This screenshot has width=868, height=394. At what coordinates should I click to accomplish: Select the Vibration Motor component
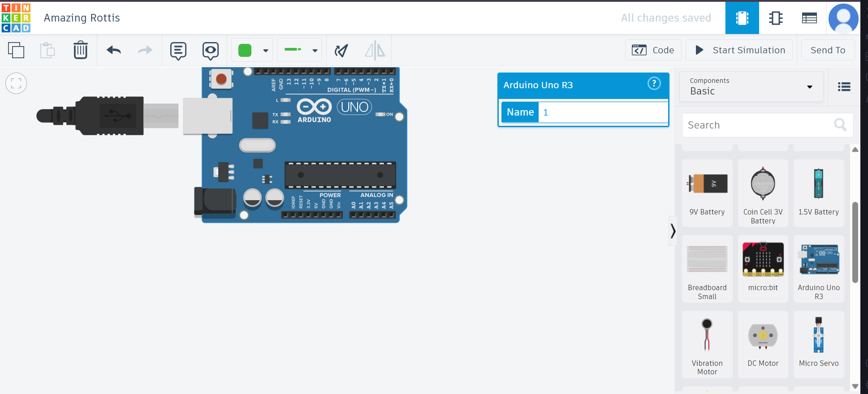[x=707, y=344]
